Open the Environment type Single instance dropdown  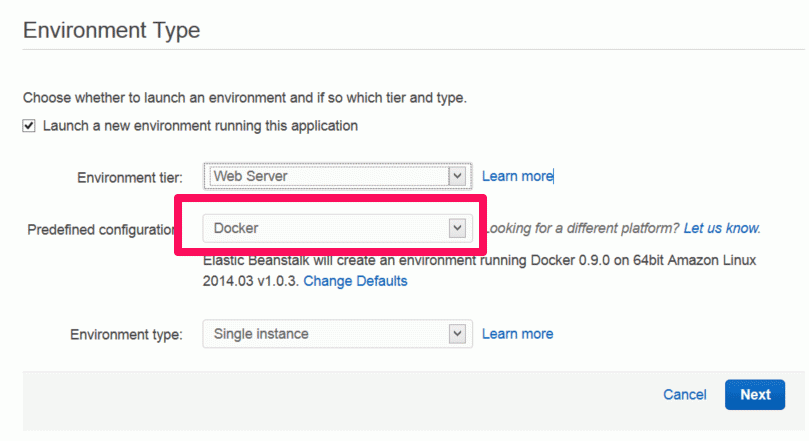click(337, 334)
